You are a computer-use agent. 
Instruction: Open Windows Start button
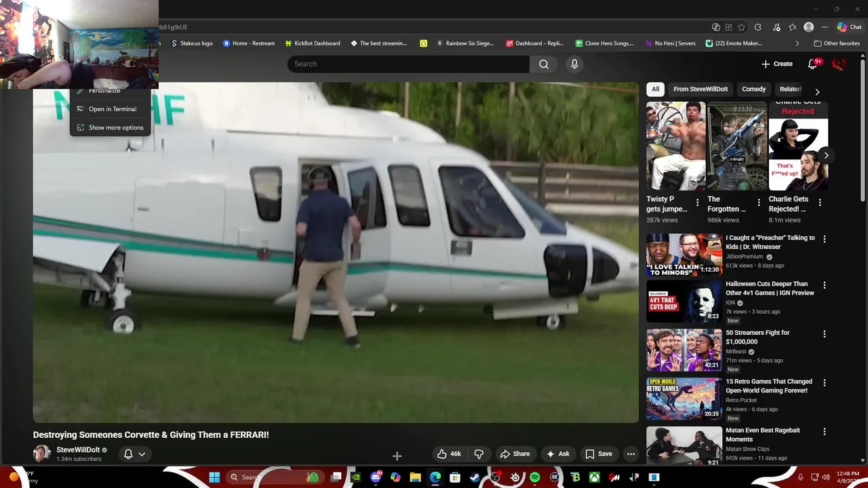pyautogui.click(x=214, y=477)
